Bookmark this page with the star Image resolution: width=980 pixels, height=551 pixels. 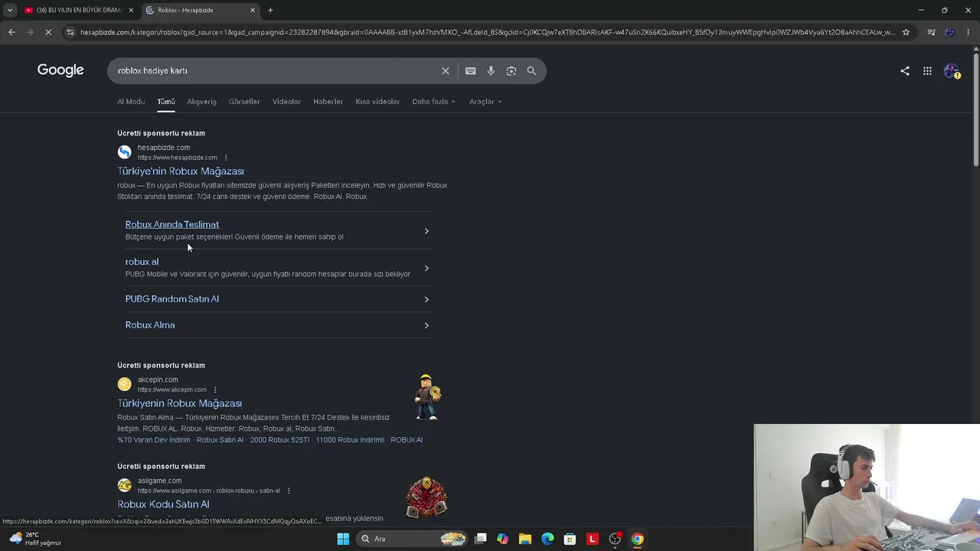906,32
